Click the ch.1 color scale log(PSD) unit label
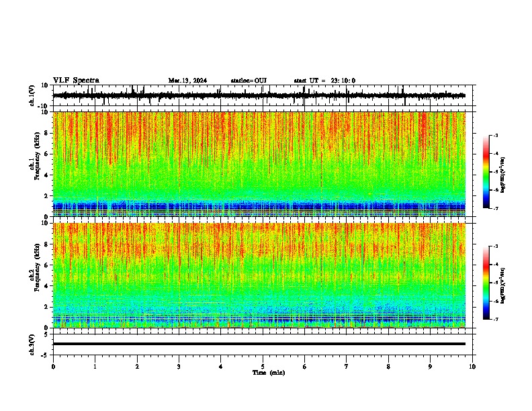Image resolution: width=532 pixels, height=411 pixels. (503, 175)
